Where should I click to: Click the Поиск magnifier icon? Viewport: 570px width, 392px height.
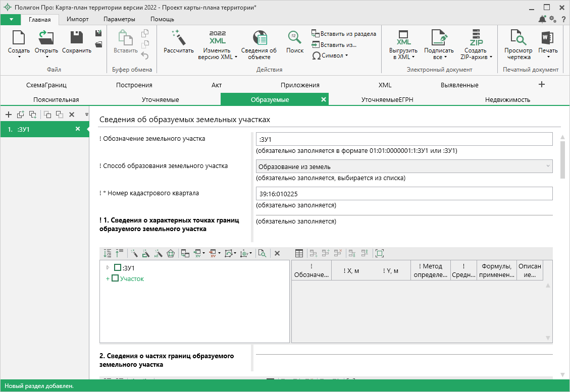point(295,38)
